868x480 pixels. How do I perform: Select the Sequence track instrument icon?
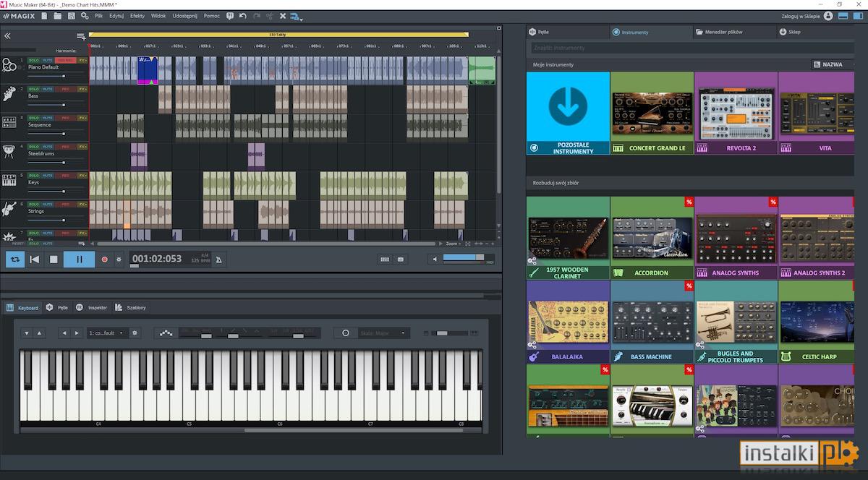pos(9,122)
